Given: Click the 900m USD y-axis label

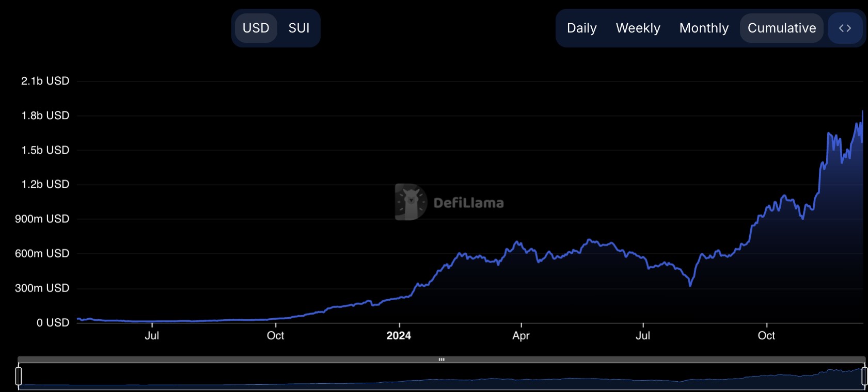Looking at the screenshot, I should pyautogui.click(x=42, y=219).
